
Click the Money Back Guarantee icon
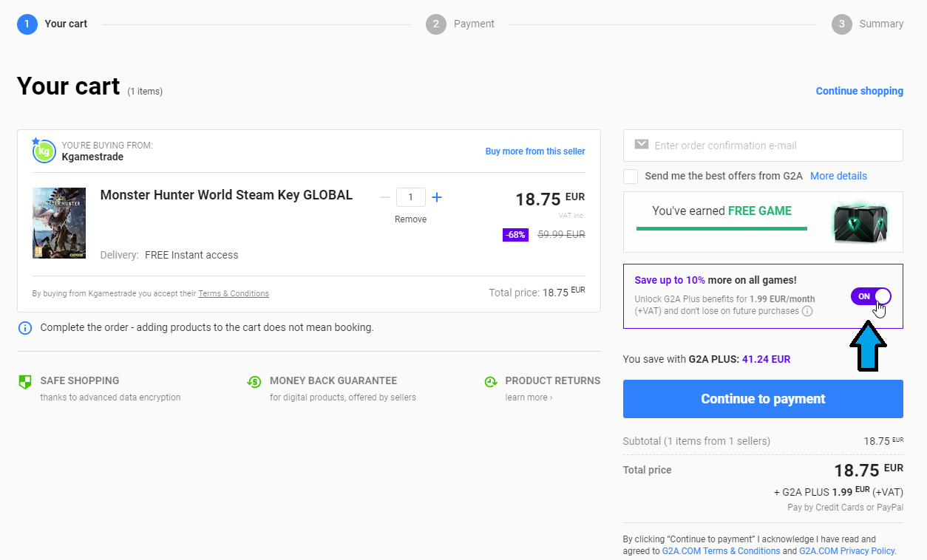click(x=254, y=382)
